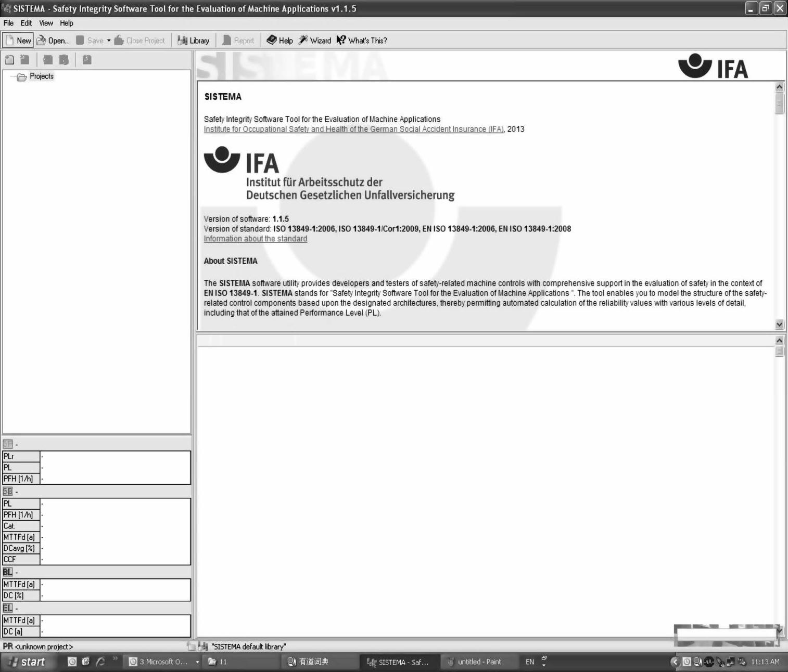The image size is (788, 672).
Task: Click scroll-up arrow of lower pane
Action: 779,340
